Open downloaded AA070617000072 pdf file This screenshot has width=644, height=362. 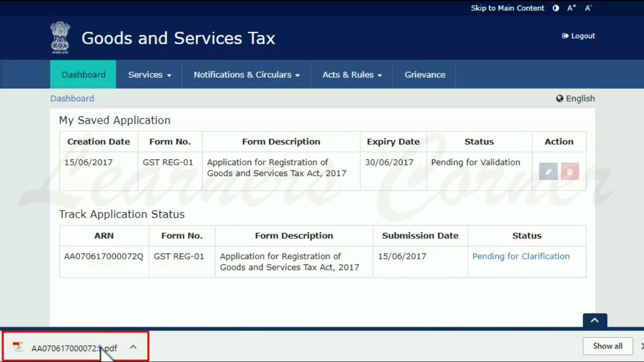[x=74, y=348]
